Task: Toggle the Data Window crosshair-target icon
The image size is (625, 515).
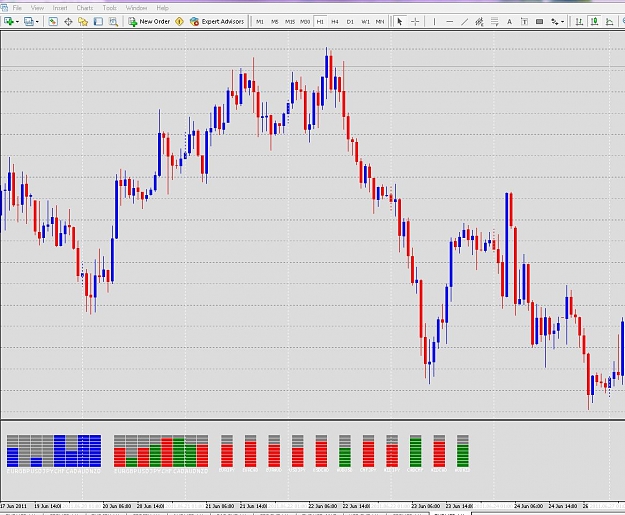Action: pyautogui.click(x=68, y=22)
